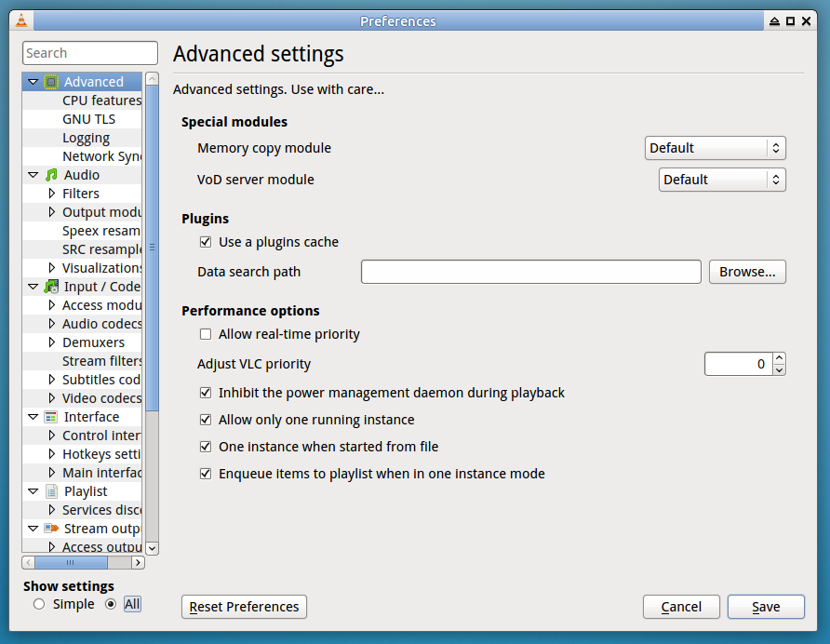830x644 pixels.
Task: Save the preferences
Action: click(766, 607)
